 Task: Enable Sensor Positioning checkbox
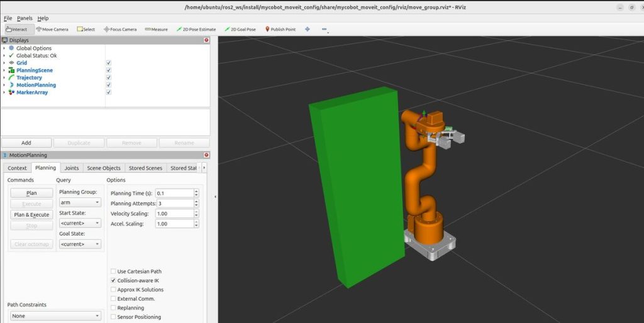click(113, 317)
